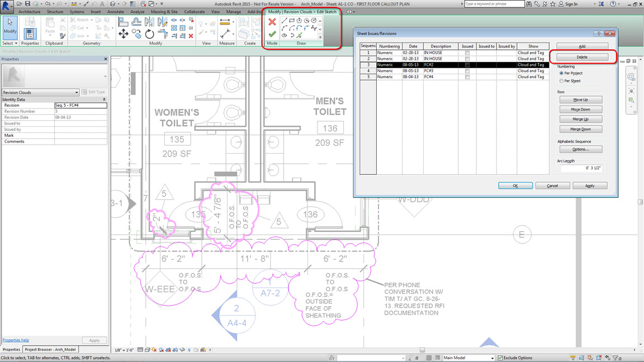Check Issued box for sequence 1 row
Screen dimensions: 644x362
467,53
